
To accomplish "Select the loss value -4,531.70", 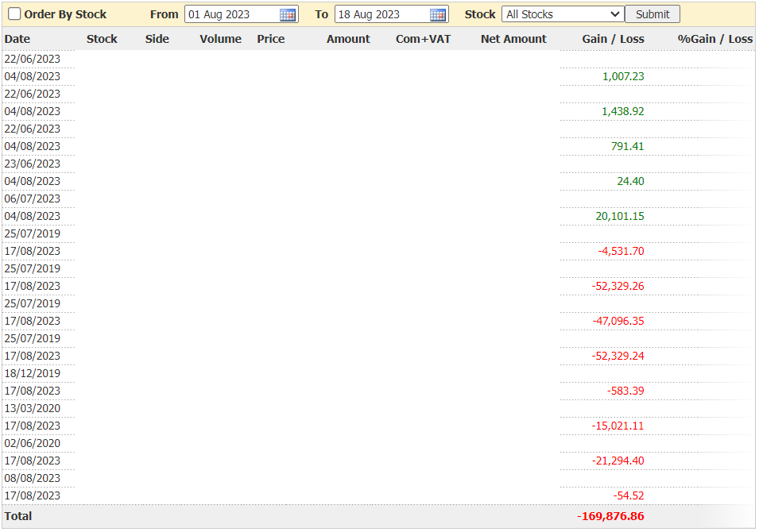I will [621, 251].
